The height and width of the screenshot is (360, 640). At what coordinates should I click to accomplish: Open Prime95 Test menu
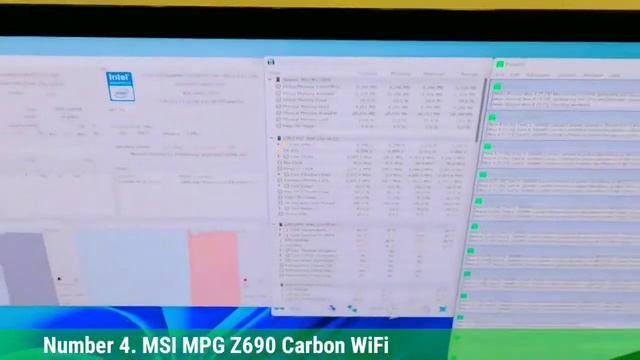click(500, 75)
